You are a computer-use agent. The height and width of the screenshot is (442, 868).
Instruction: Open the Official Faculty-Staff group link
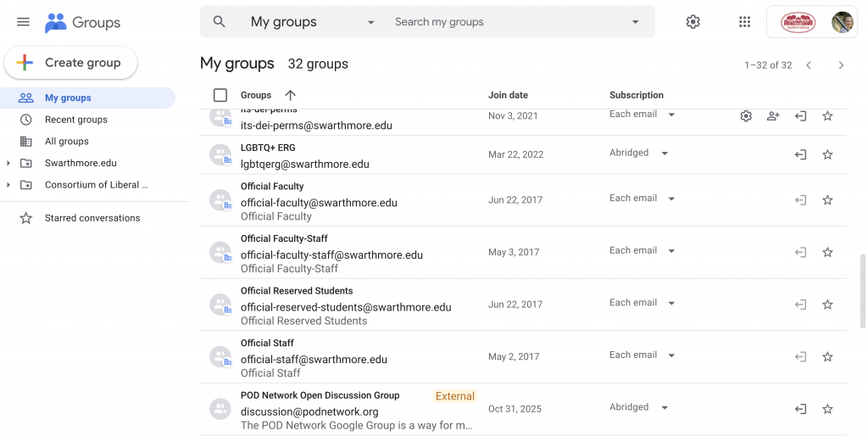[x=284, y=239]
